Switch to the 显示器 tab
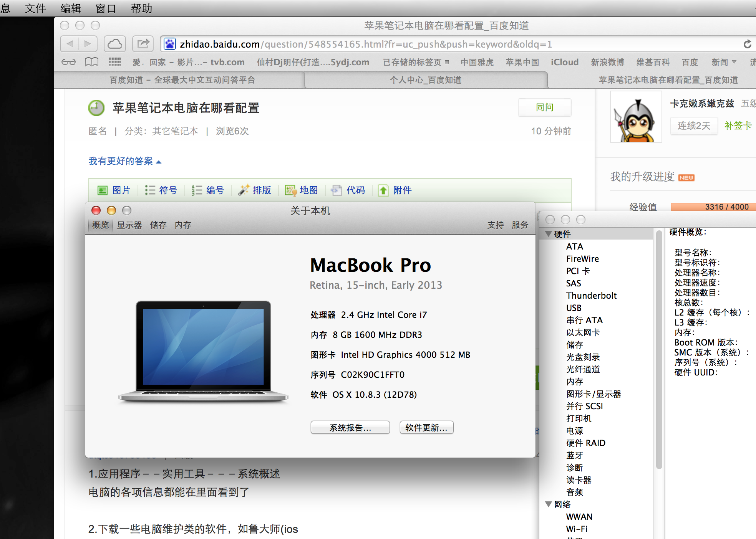This screenshot has height=539, width=756. (129, 225)
